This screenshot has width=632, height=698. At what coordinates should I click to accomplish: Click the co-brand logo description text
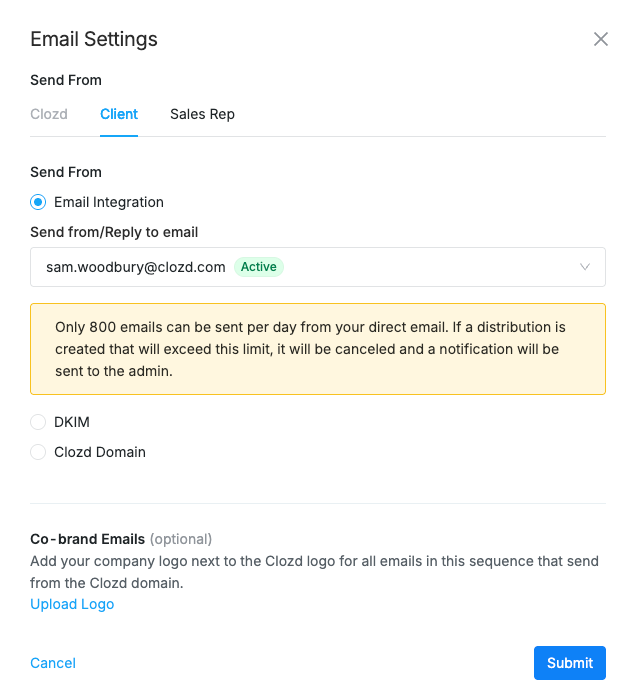[x=314, y=572]
